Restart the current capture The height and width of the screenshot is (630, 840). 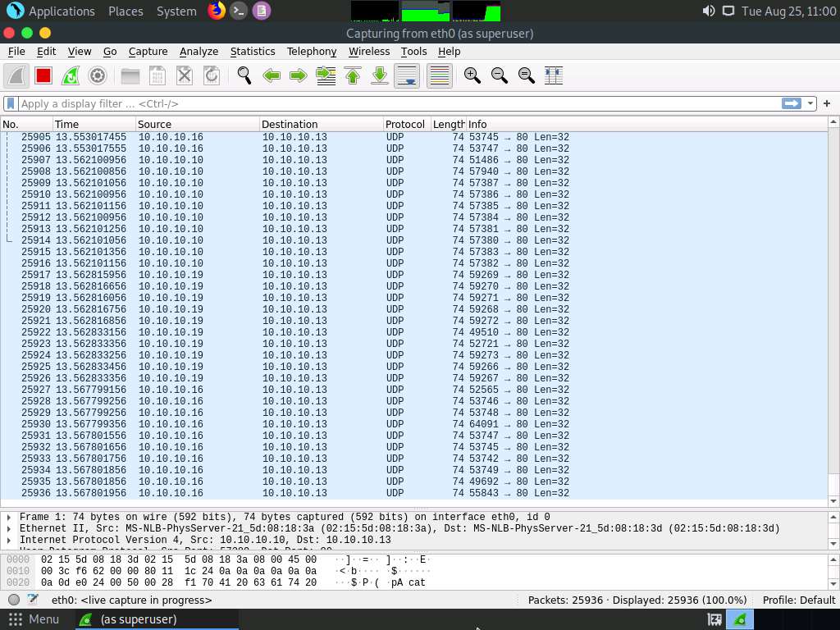pos(71,75)
